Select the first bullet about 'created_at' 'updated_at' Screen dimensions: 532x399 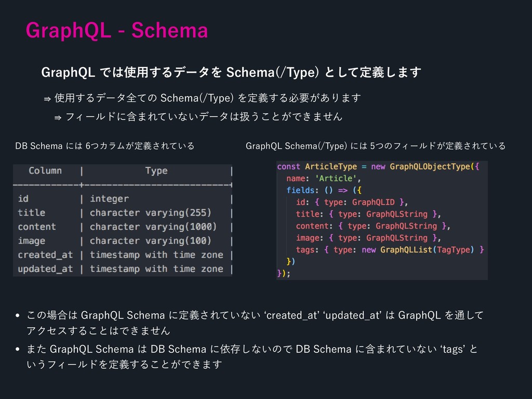(255, 322)
